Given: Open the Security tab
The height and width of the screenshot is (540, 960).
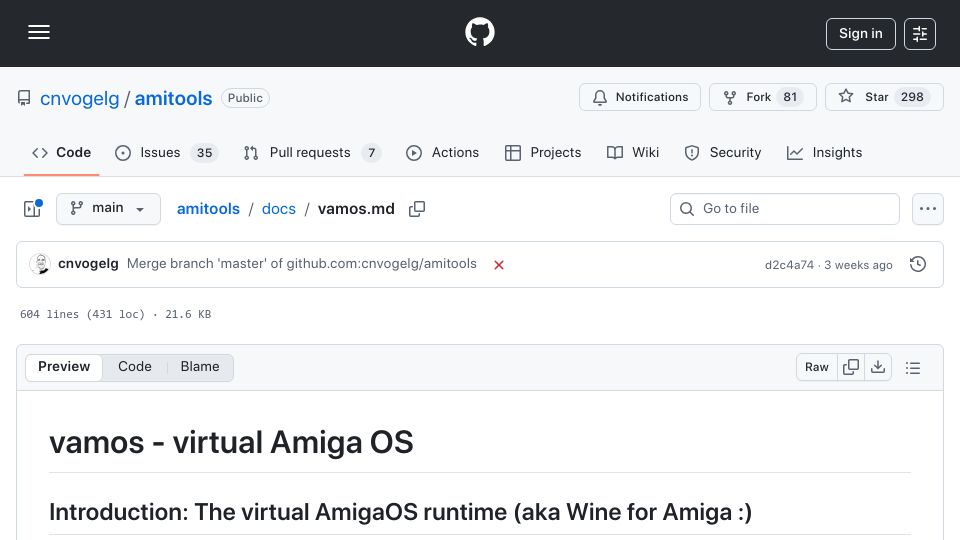Looking at the screenshot, I should tap(722, 152).
